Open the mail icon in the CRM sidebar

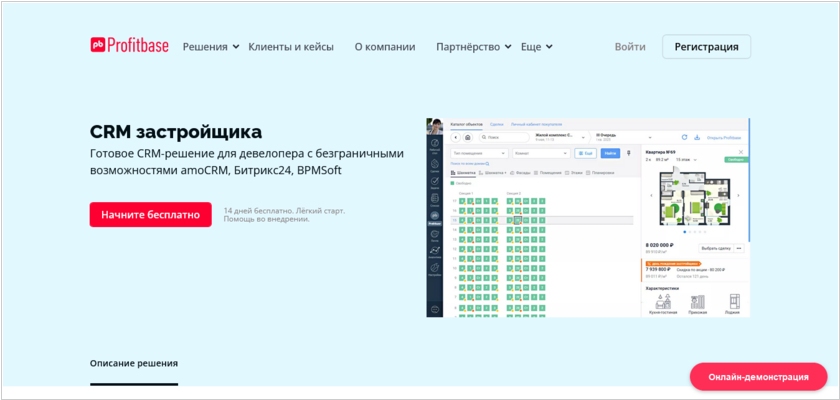coord(435,234)
